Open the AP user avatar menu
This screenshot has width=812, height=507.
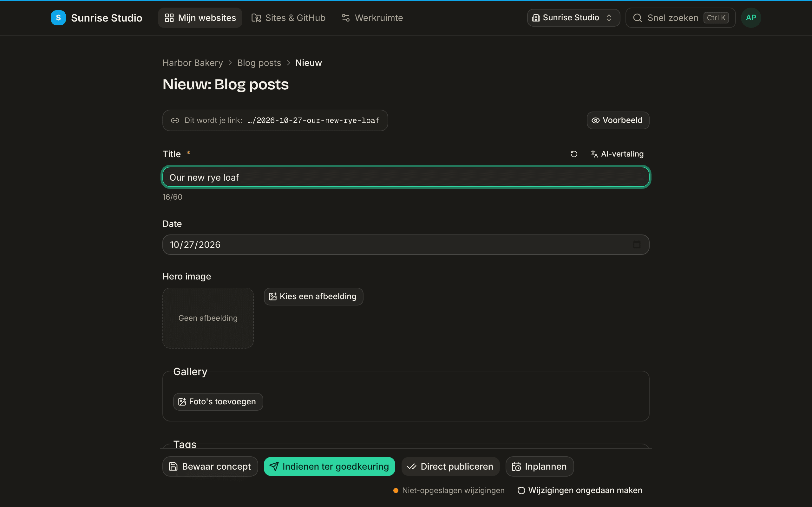point(750,18)
